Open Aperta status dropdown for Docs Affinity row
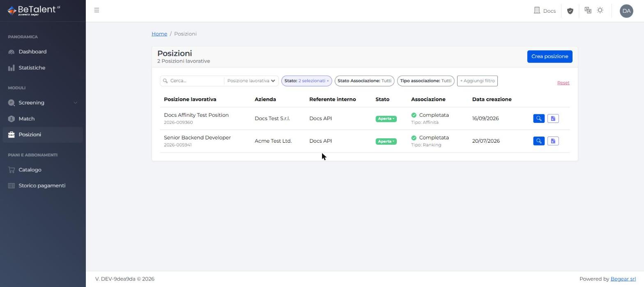Viewport: 644px width, 287px height. pyautogui.click(x=386, y=119)
